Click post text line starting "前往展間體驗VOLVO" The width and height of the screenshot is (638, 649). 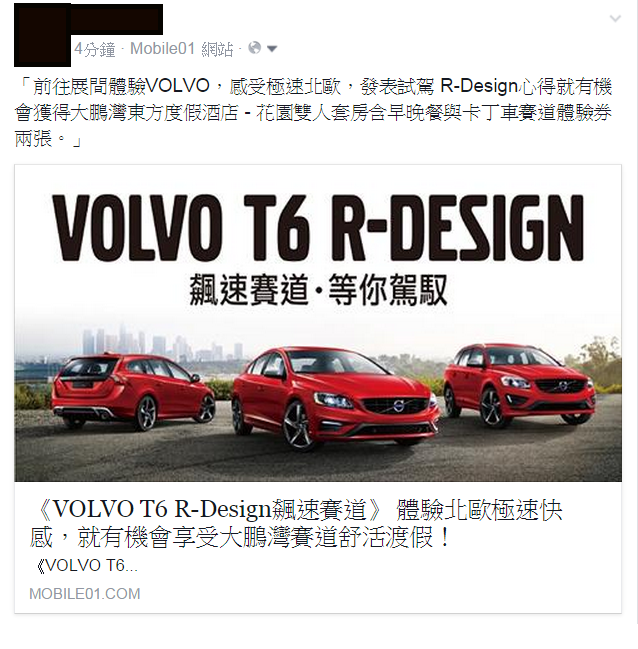[x=313, y=87]
